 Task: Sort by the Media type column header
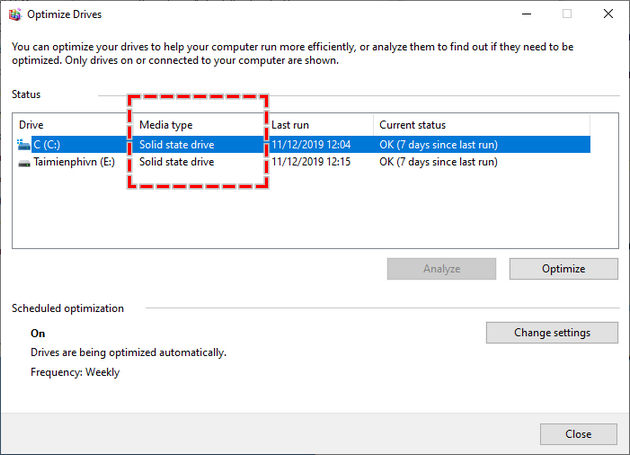(x=166, y=125)
